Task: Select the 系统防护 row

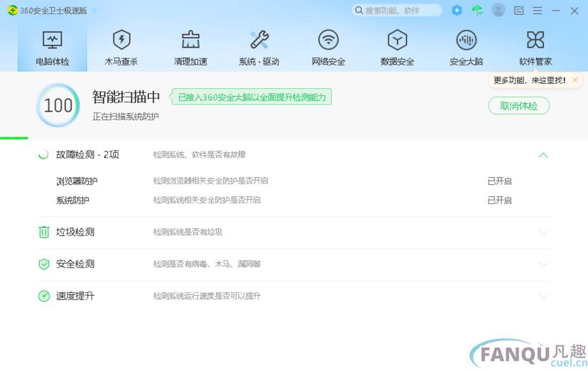Action: point(293,200)
